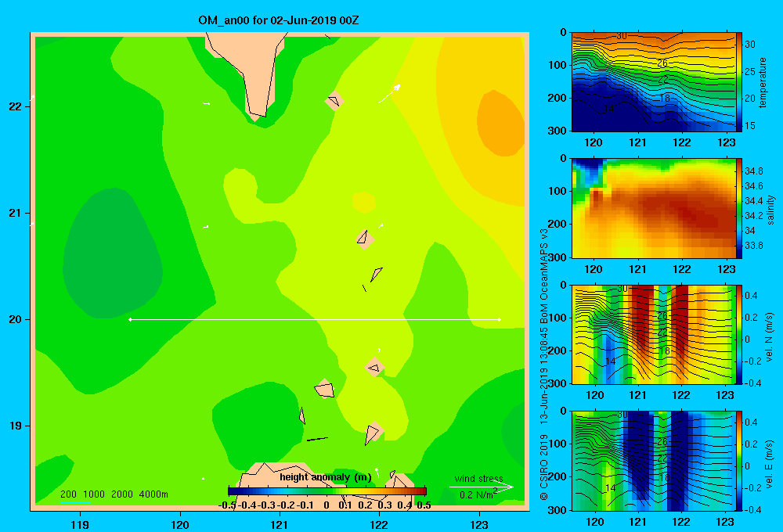Select the west endpoint of the white transect line
This screenshot has height=532, width=783.
pyautogui.click(x=130, y=319)
